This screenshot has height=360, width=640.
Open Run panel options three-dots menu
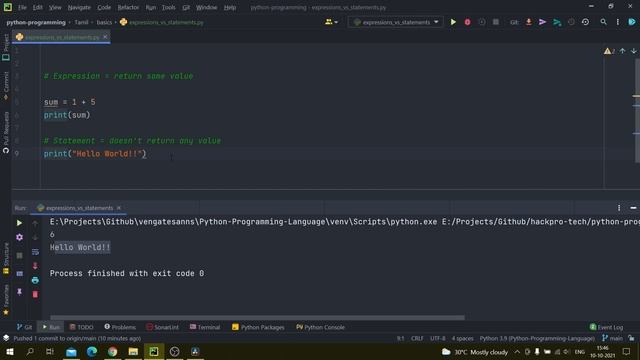click(x=619, y=208)
